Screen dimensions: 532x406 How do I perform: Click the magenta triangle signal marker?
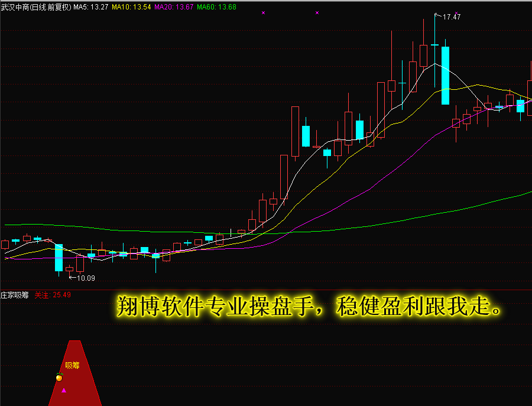(64, 391)
